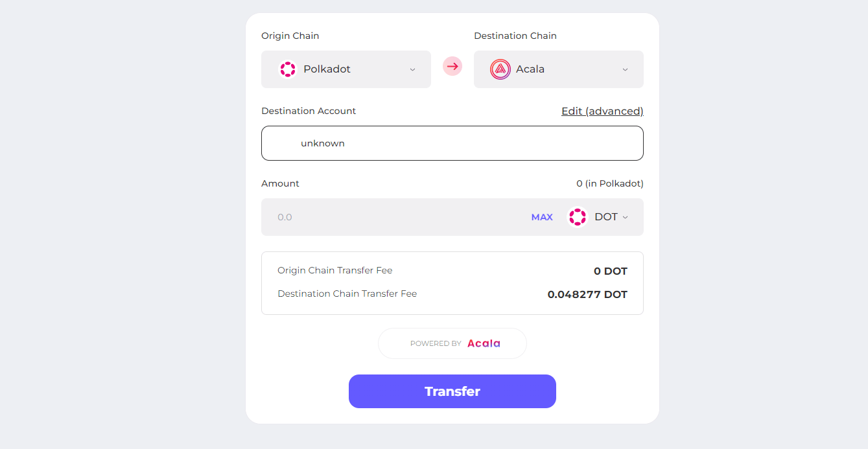Click the Transfer button

(452, 391)
